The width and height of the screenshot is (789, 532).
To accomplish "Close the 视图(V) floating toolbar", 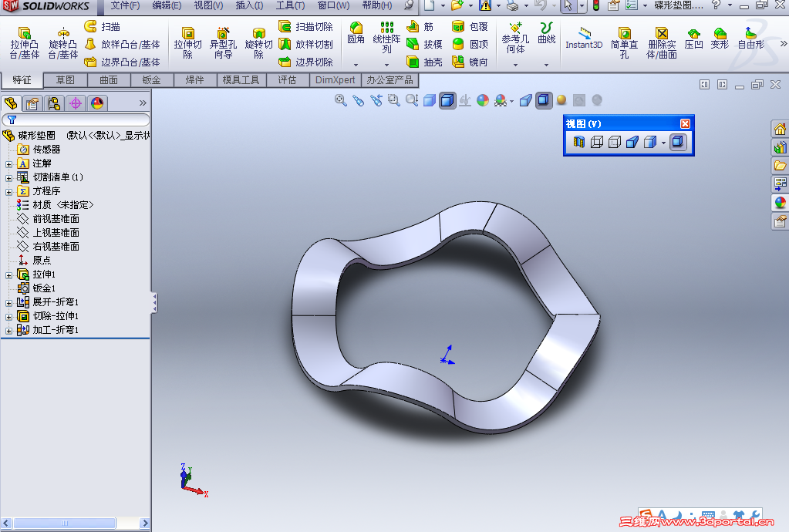I will click(685, 123).
